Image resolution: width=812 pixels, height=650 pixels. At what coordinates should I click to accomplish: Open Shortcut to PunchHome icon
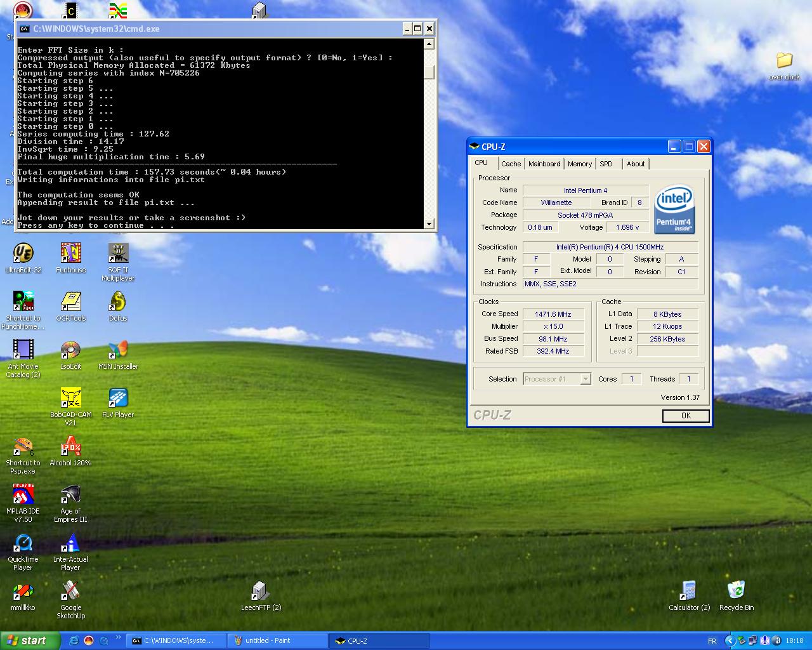click(x=23, y=310)
